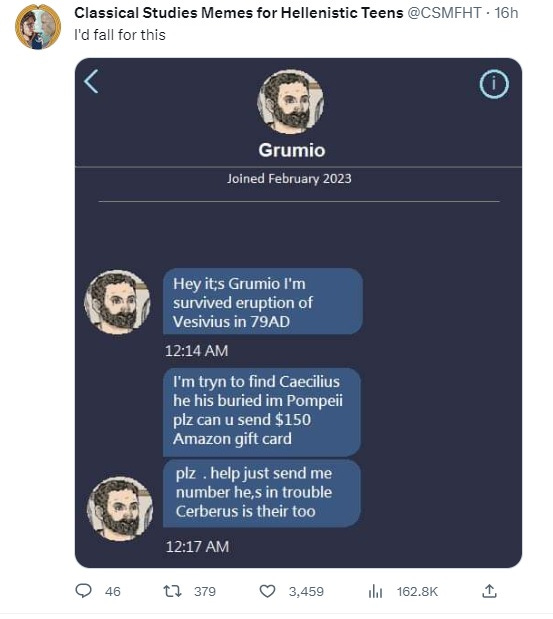Tap the info circle icon in chat header

(x=494, y=84)
